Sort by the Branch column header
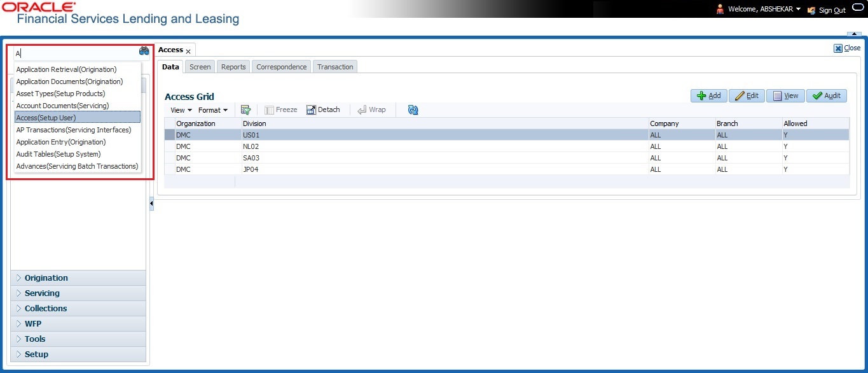The image size is (868, 373). click(748, 123)
